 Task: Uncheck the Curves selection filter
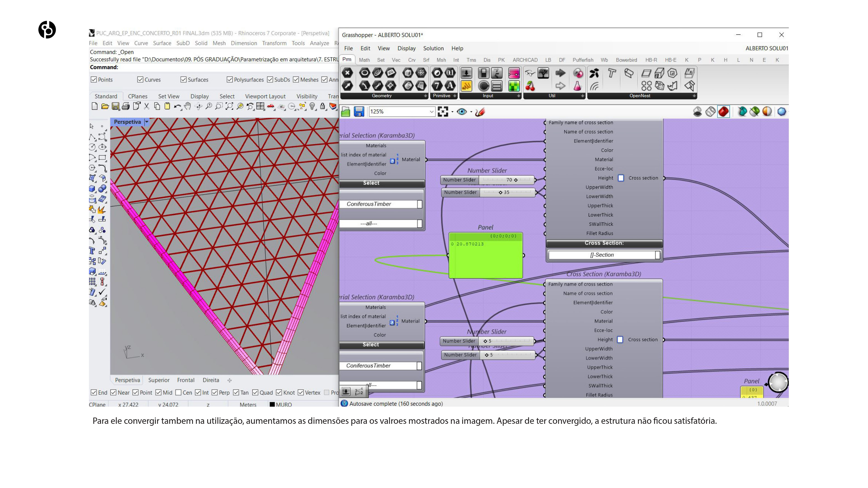(x=140, y=80)
